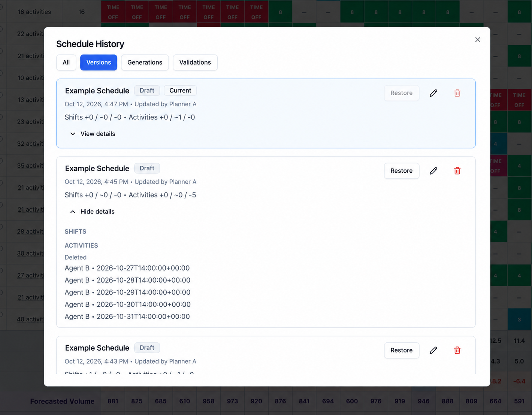Restore the 4:45 PM schedule version
This screenshot has height=415, width=532.
click(401, 171)
